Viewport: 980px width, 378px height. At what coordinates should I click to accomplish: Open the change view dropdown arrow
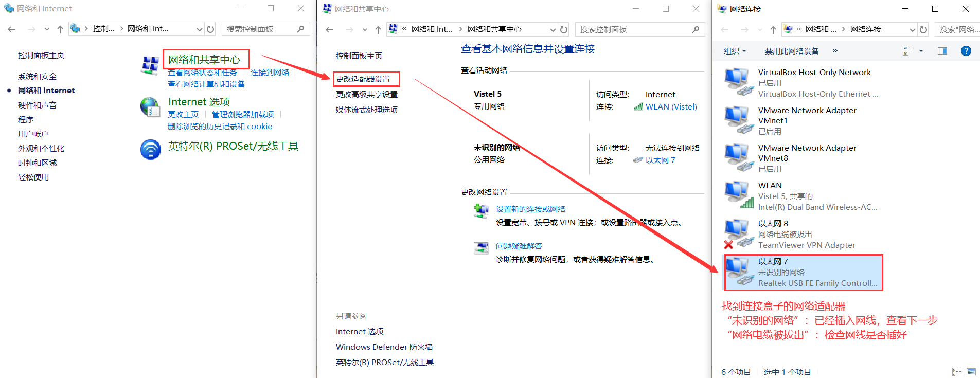[921, 51]
